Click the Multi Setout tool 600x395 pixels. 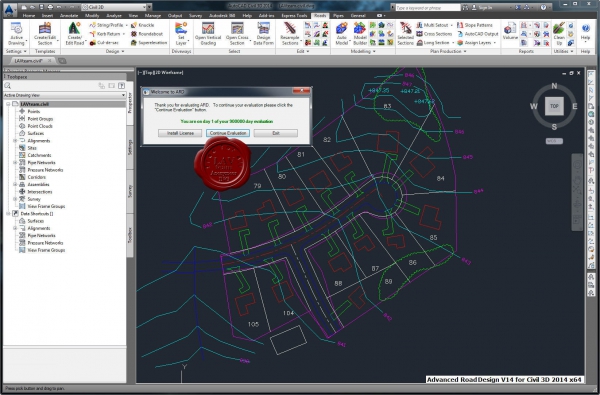(x=435, y=25)
